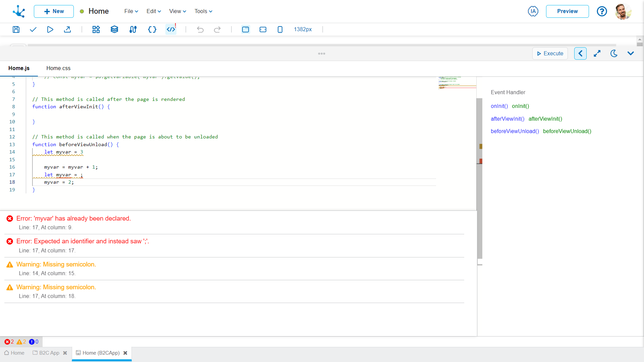
Task: Open the widgets/components icon
Action: click(x=96, y=29)
